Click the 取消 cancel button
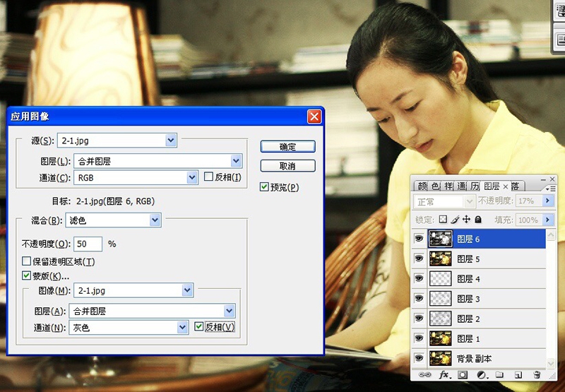 point(287,166)
